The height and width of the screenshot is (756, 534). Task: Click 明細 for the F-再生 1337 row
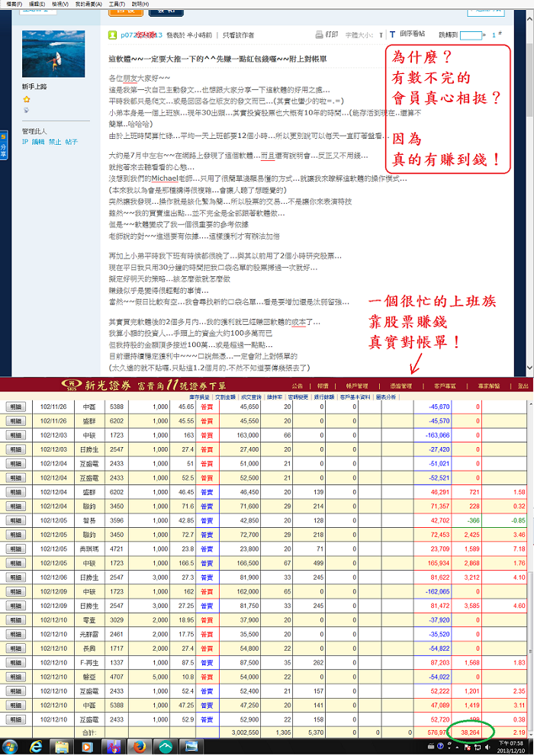[15, 663]
